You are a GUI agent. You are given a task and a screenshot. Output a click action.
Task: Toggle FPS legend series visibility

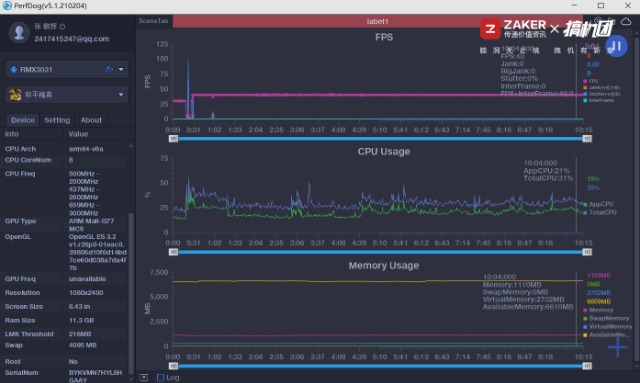590,81
